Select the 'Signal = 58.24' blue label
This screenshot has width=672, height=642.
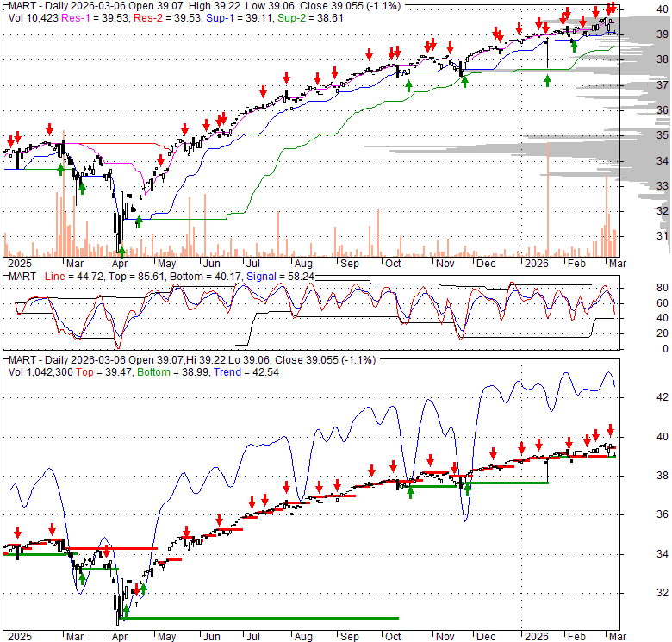click(x=280, y=277)
